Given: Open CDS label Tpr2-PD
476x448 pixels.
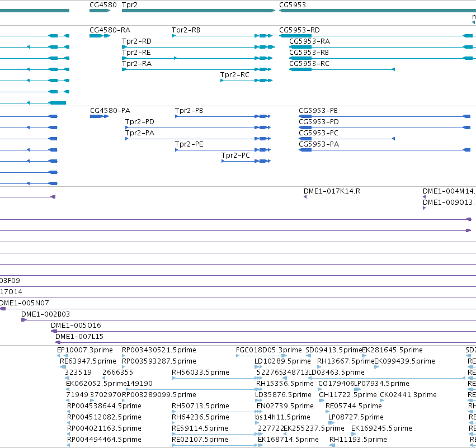Looking at the screenshot, I should pos(140,122).
